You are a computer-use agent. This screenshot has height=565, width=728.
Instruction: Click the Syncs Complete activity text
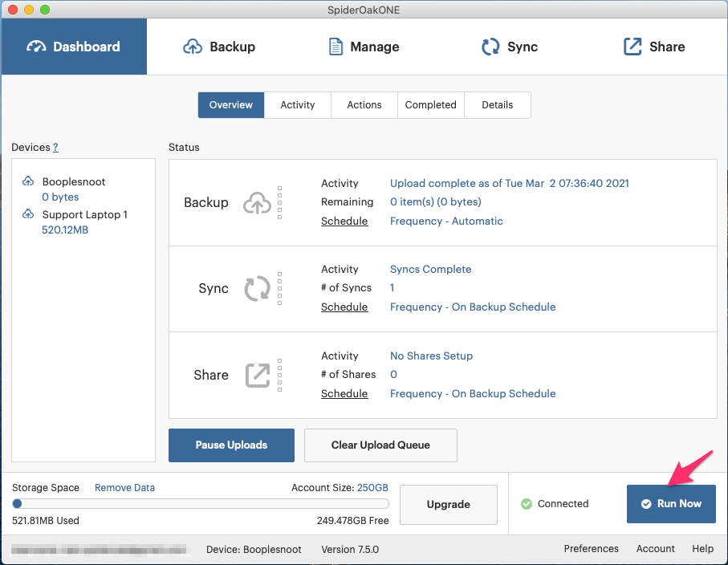(x=430, y=270)
